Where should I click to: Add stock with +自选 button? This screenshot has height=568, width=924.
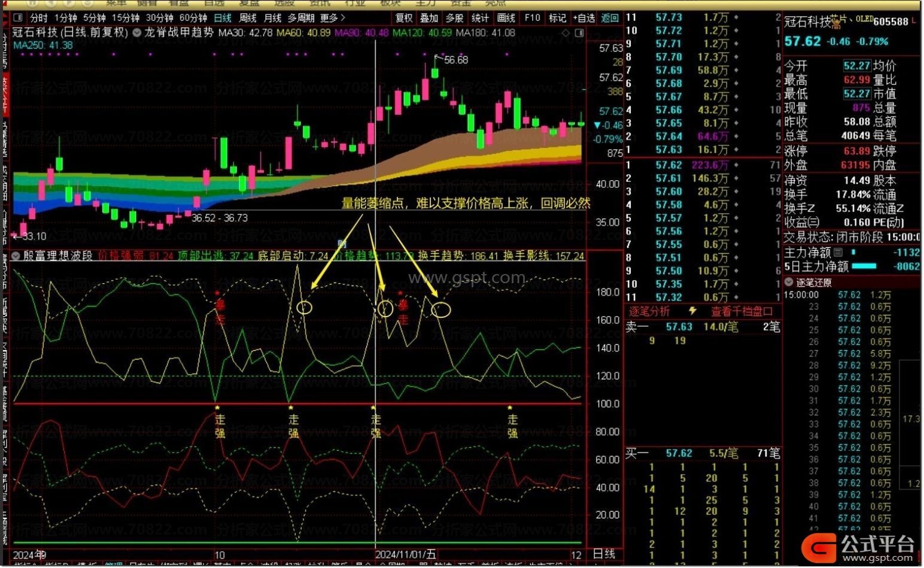pyautogui.click(x=584, y=18)
